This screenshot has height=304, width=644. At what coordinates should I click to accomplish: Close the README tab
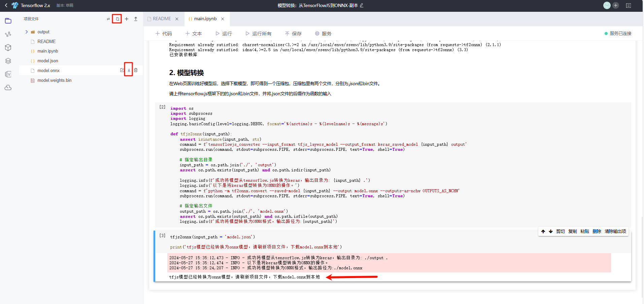click(x=177, y=19)
